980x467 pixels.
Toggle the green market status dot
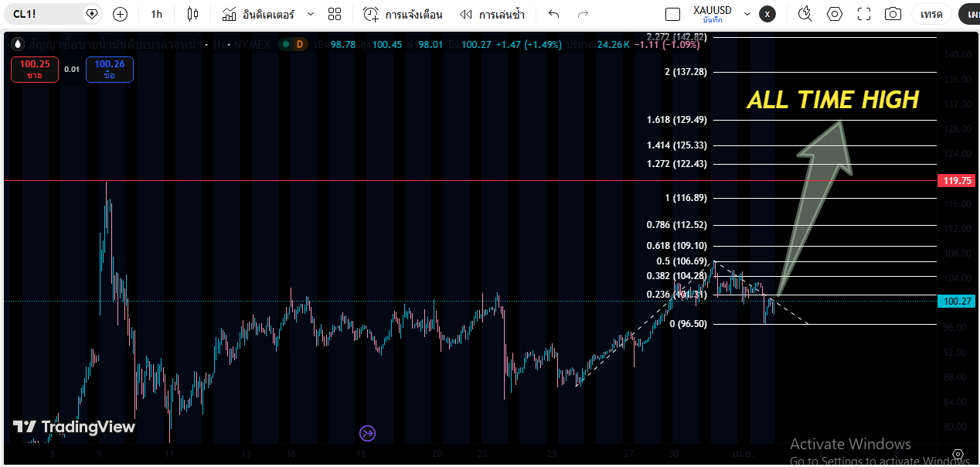tap(285, 44)
